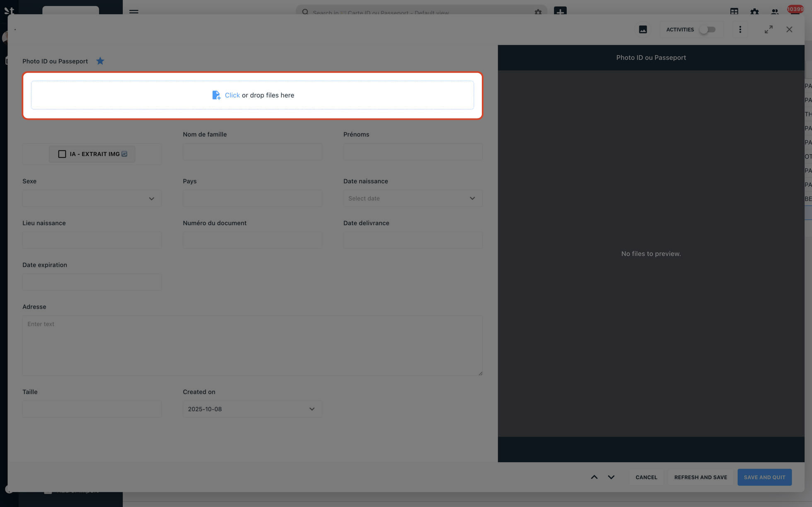Go to previous record with up arrow
This screenshot has height=507, width=812.
594,477
